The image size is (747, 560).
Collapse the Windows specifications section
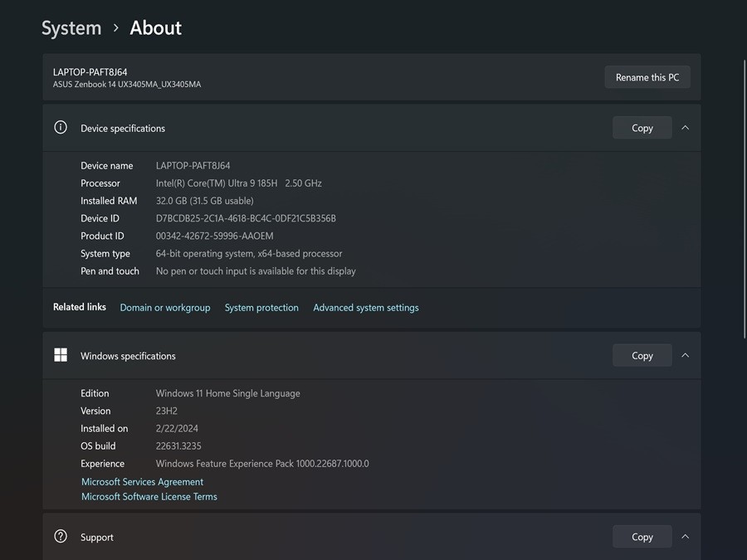685,355
